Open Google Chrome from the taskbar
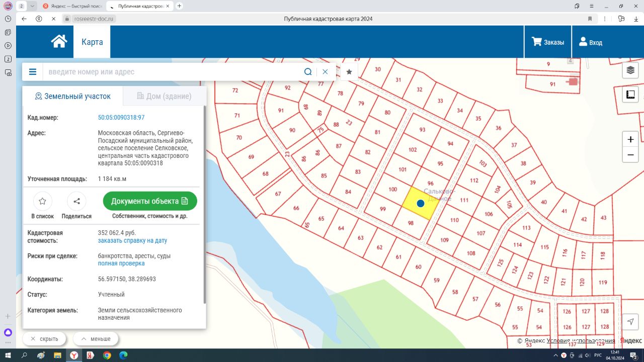 [x=107, y=355]
